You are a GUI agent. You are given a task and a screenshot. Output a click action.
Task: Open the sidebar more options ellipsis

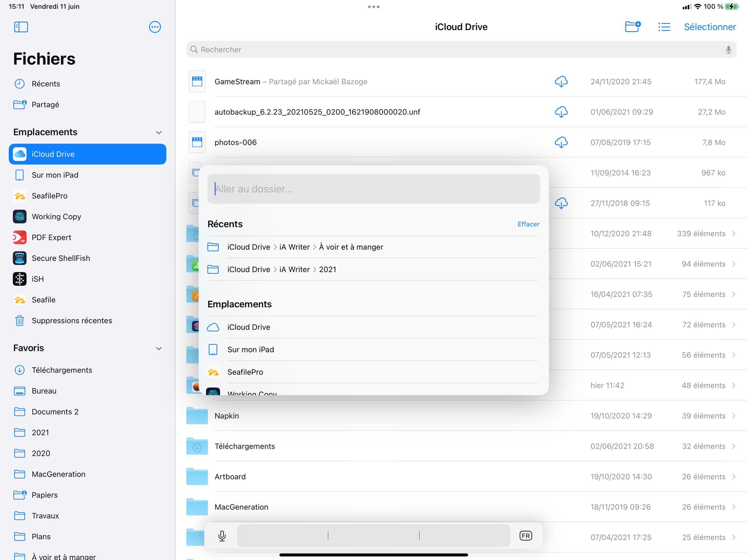pyautogui.click(x=155, y=27)
